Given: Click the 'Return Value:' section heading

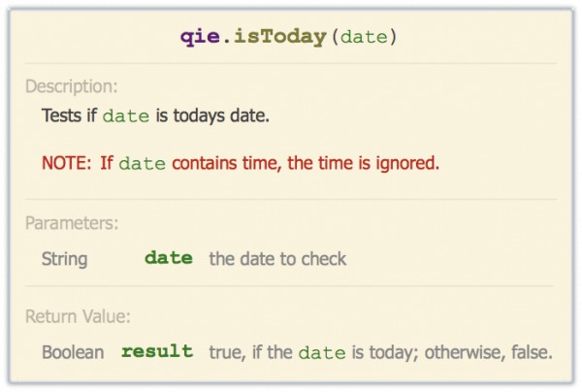Looking at the screenshot, I should point(78,316).
